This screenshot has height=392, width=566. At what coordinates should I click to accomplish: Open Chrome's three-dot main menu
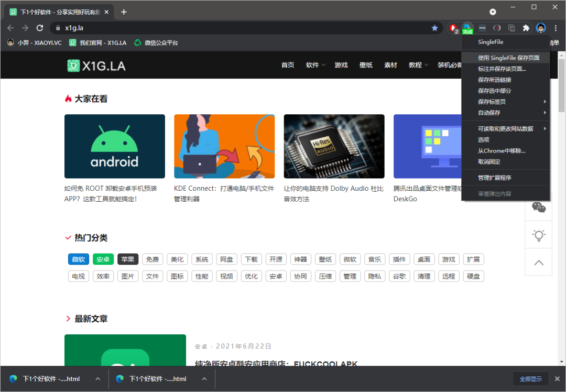point(556,28)
